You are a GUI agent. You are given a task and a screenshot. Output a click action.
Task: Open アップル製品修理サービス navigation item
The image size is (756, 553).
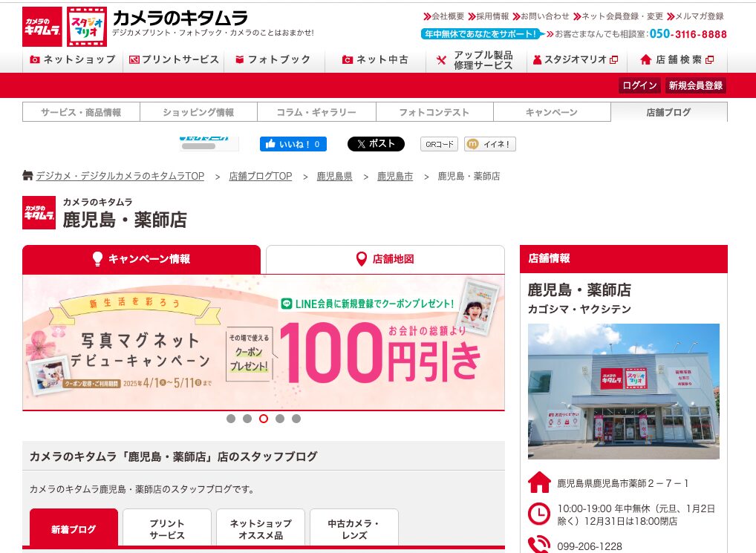476,59
